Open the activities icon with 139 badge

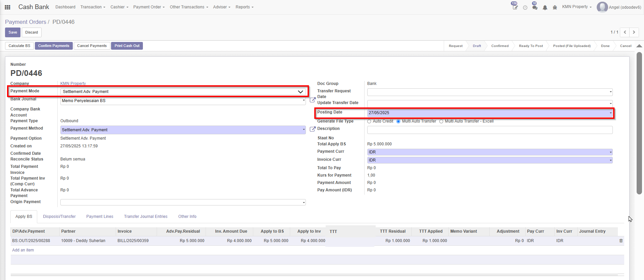[x=515, y=7]
